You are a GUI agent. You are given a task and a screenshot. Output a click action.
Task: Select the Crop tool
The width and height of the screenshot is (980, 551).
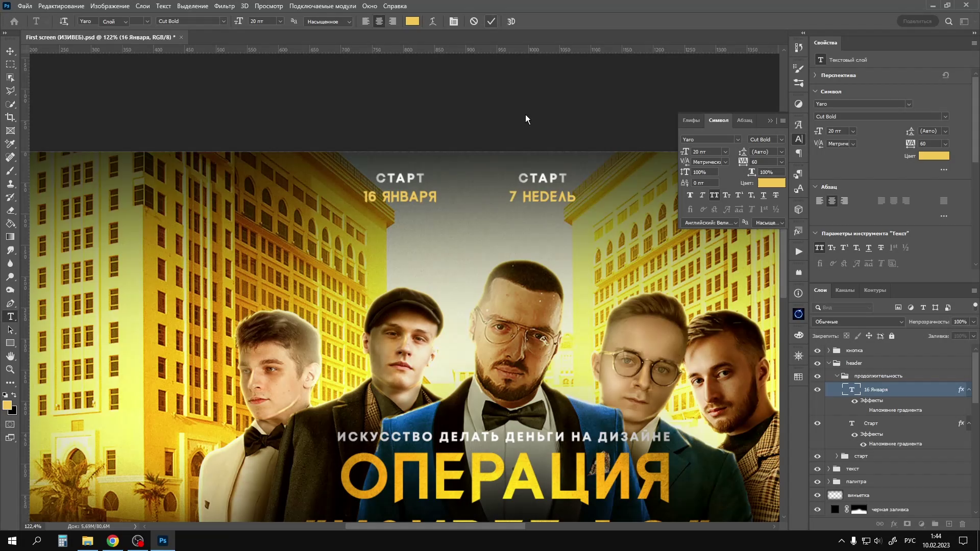pos(10,117)
